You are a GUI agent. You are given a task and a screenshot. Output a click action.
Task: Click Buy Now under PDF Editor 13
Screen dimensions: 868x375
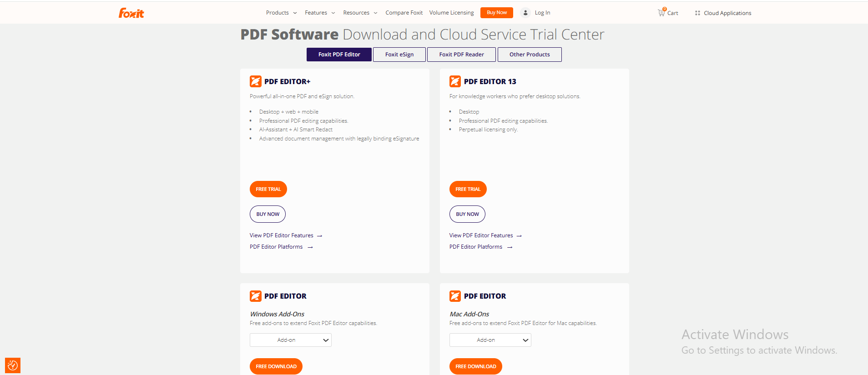click(x=467, y=214)
